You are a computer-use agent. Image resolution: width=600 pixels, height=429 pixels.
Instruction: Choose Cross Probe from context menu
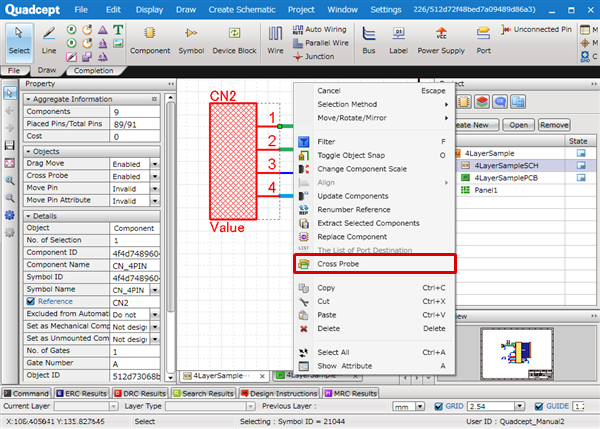pyautogui.click(x=375, y=264)
